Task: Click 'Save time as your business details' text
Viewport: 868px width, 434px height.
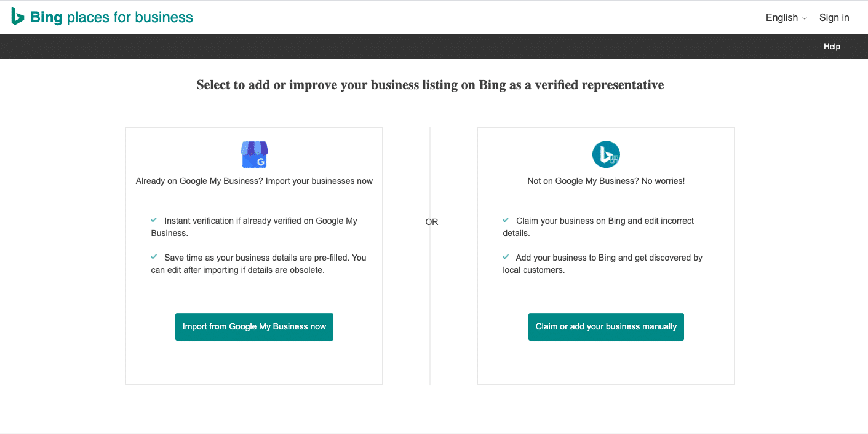Action: (258, 264)
